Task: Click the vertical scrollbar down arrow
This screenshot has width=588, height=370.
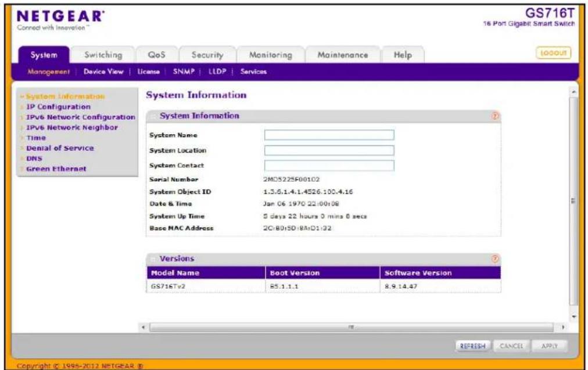Action: pyautogui.click(x=573, y=317)
